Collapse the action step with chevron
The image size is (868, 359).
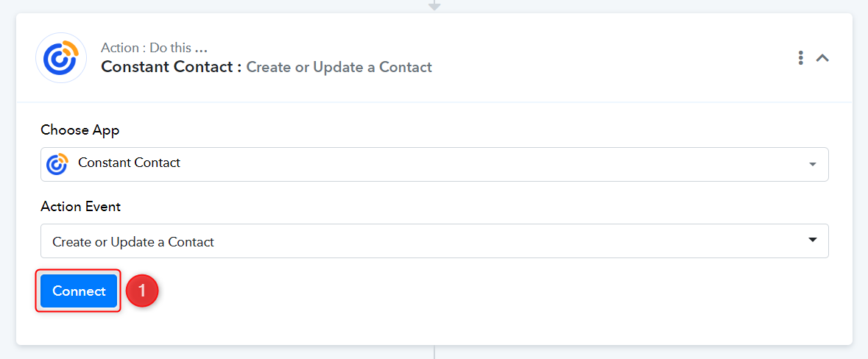point(822,57)
